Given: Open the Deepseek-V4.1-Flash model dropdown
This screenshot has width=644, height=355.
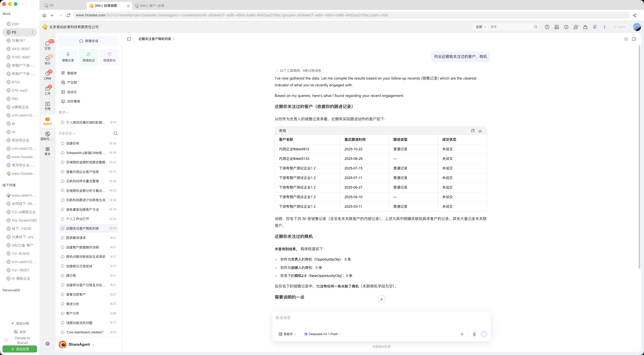Looking at the screenshot, I should point(323,334).
